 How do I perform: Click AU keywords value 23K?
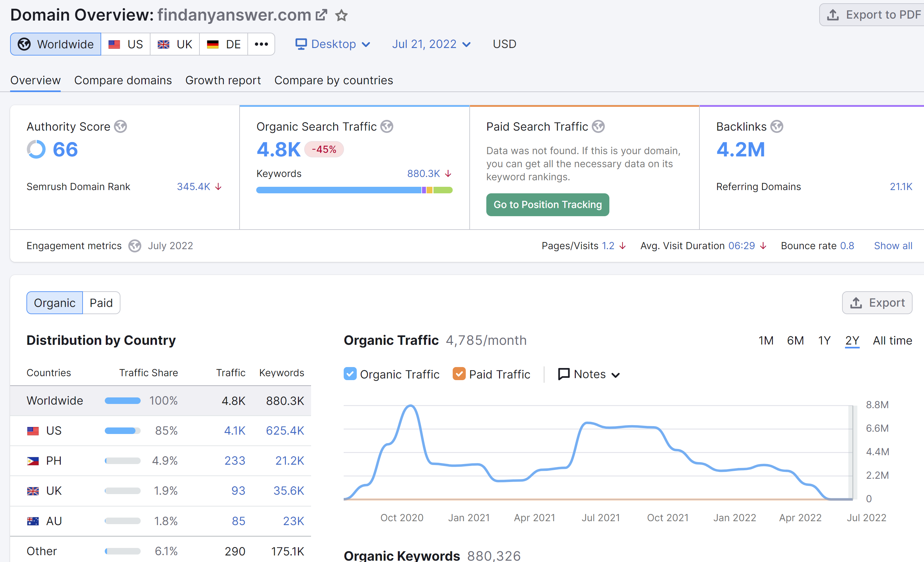294,521
